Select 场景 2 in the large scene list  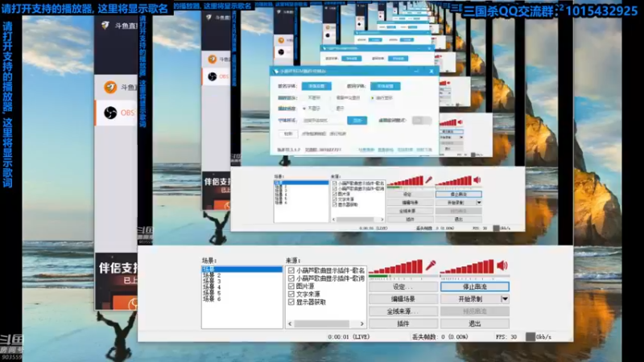212,275
